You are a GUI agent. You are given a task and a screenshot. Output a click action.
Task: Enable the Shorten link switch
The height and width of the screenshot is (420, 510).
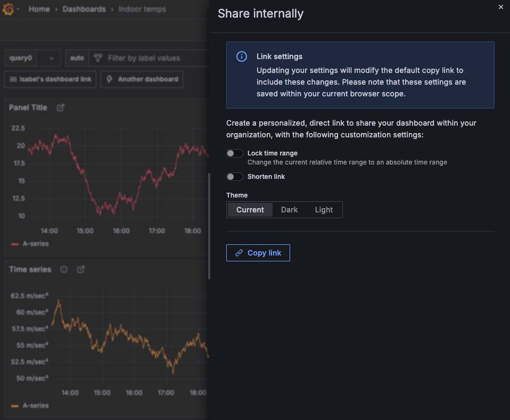point(235,177)
